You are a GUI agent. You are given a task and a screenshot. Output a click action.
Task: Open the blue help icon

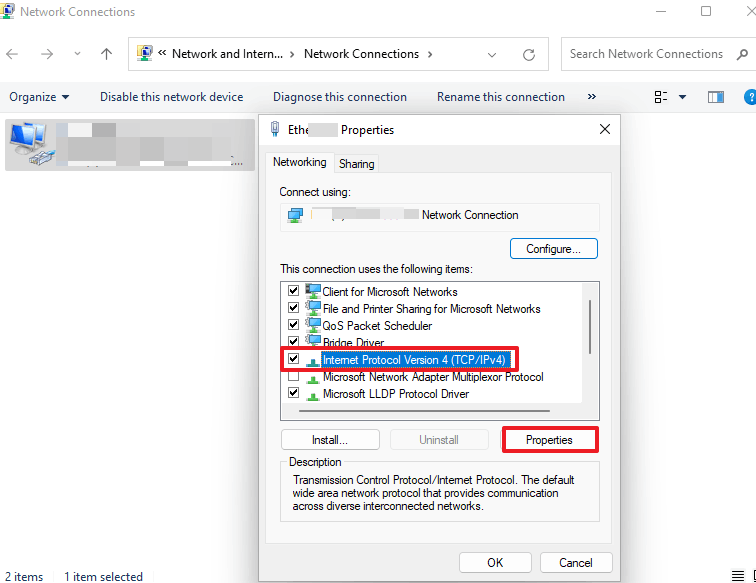750,97
